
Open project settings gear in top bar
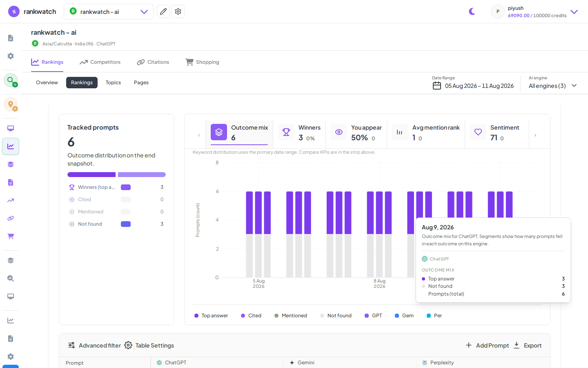pos(178,11)
